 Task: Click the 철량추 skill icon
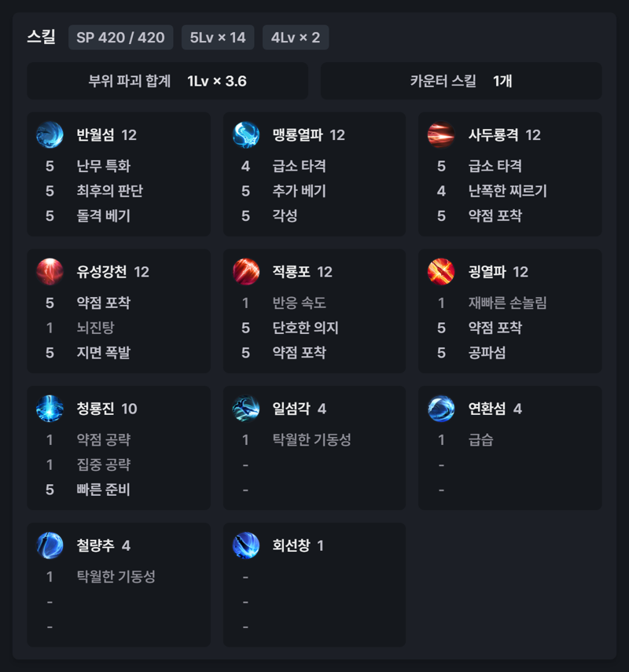[50, 545]
